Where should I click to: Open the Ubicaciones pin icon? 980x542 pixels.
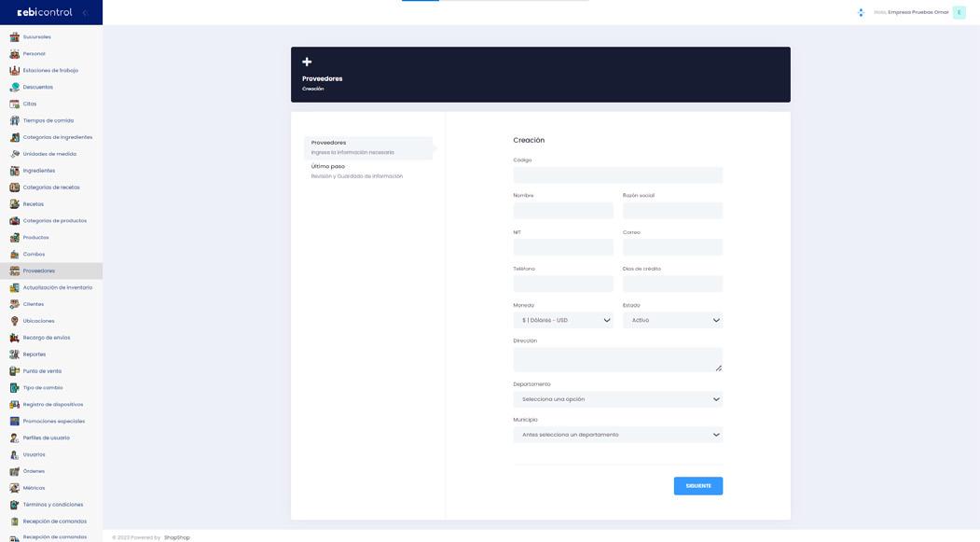(x=14, y=321)
